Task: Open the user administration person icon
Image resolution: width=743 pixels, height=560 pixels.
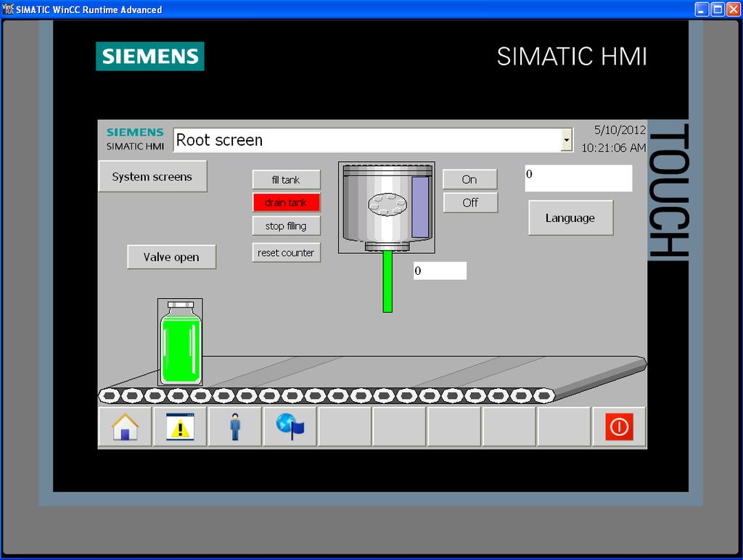Action: point(235,427)
